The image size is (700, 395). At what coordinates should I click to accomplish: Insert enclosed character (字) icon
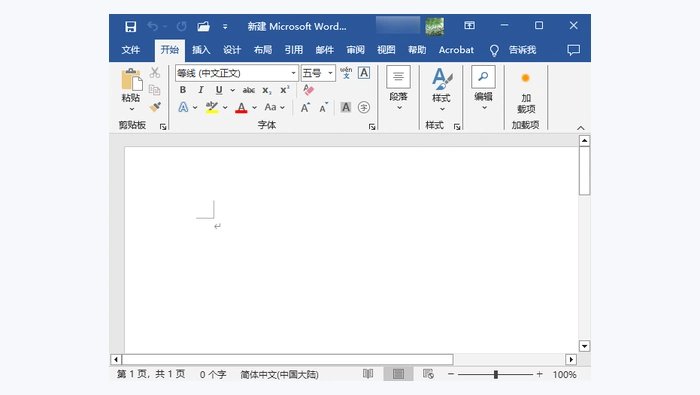[364, 107]
